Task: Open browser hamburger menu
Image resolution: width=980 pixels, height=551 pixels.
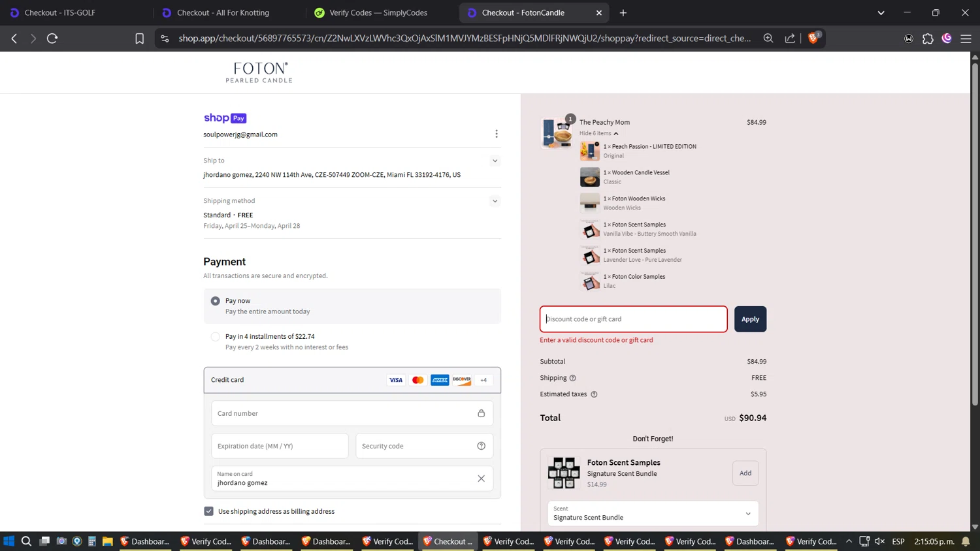Action: pos(966,39)
